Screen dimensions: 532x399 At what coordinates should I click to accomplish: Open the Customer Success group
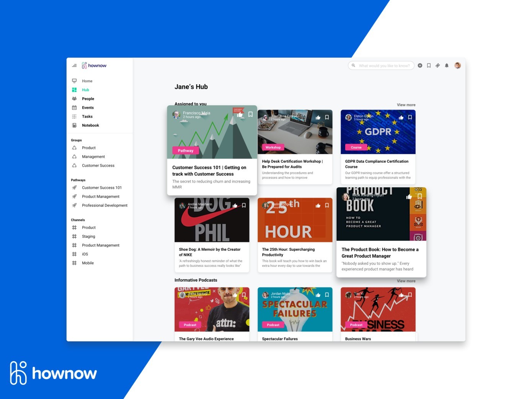pyautogui.click(x=98, y=165)
